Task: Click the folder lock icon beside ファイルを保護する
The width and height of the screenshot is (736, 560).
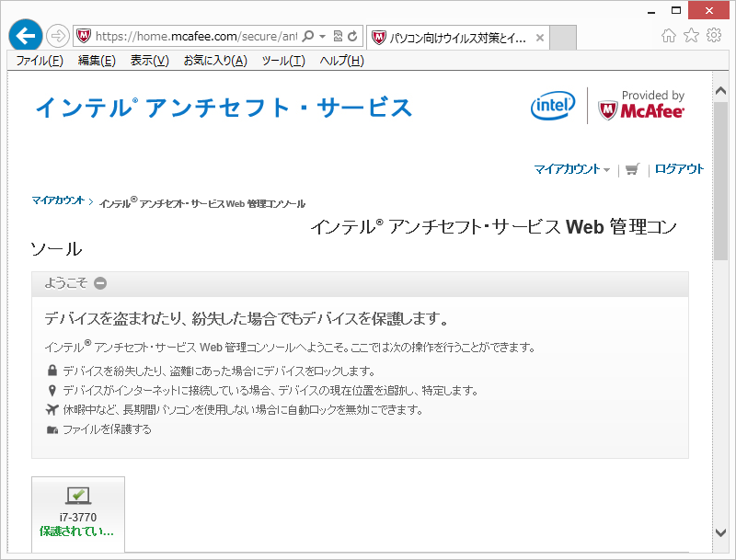Action: (x=52, y=429)
